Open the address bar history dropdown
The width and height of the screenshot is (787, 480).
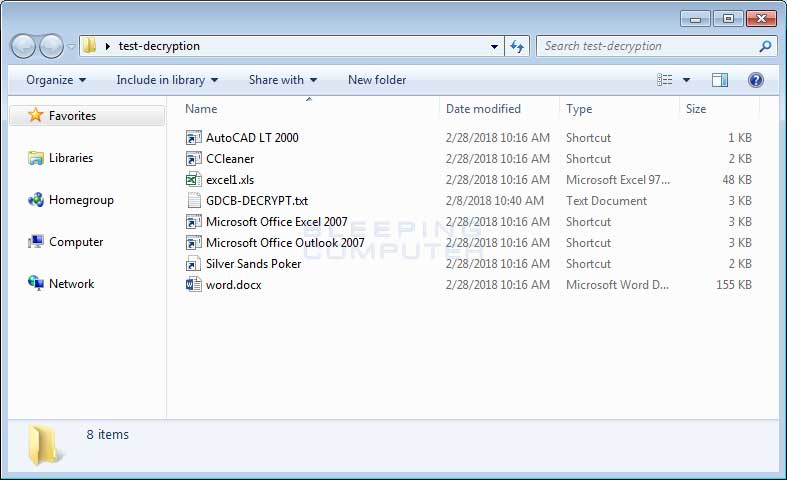click(x=494, y=47)
